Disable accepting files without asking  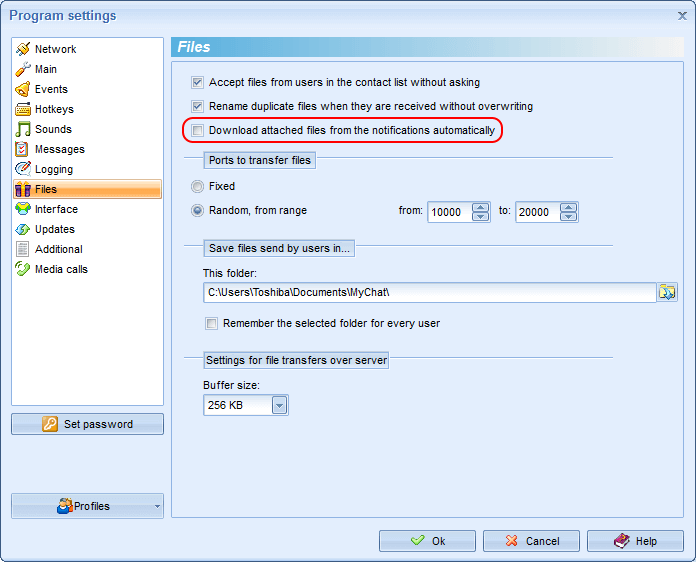click(x=198, y=82)
